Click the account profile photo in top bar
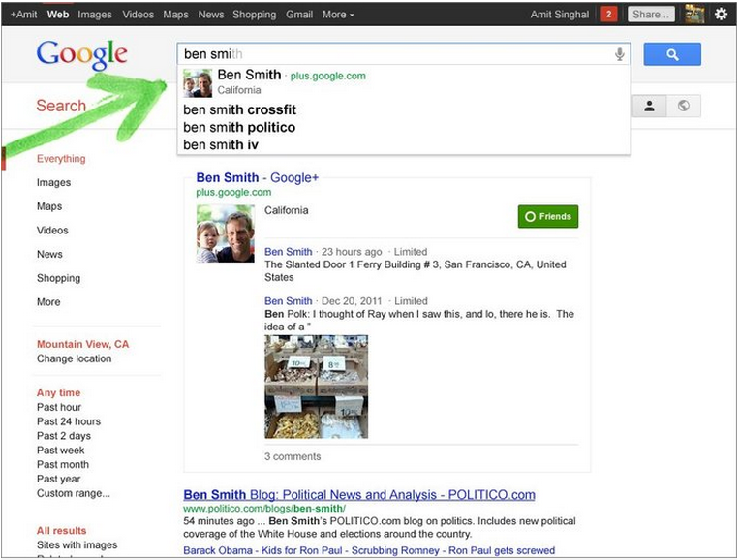Image resolution: width=739 pixels, height=560 pixels. click(x=694, y=15)
